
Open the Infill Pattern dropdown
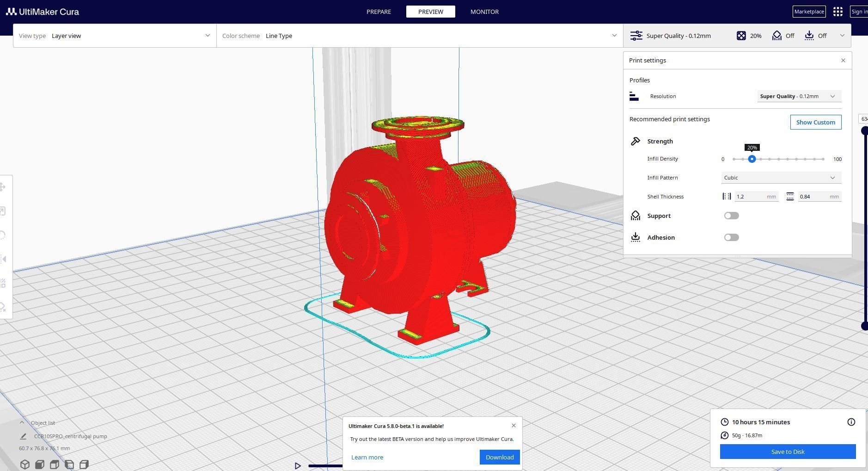[781, 178]
